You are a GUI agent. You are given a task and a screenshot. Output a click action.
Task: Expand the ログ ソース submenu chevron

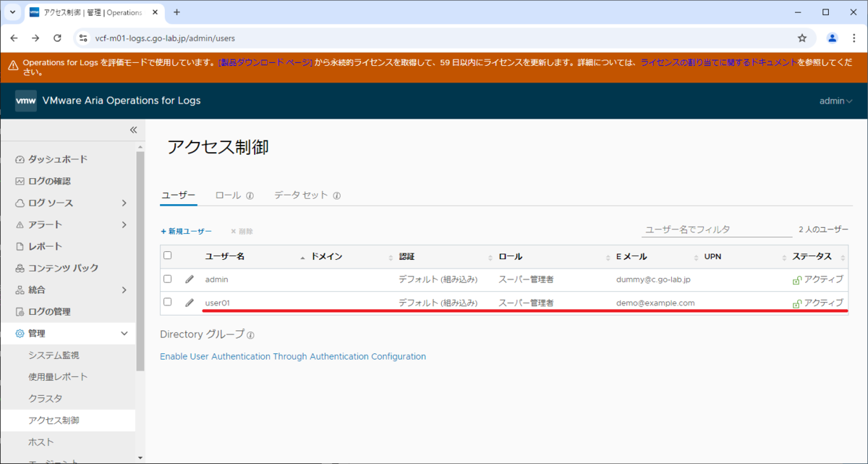coord(124,203)
